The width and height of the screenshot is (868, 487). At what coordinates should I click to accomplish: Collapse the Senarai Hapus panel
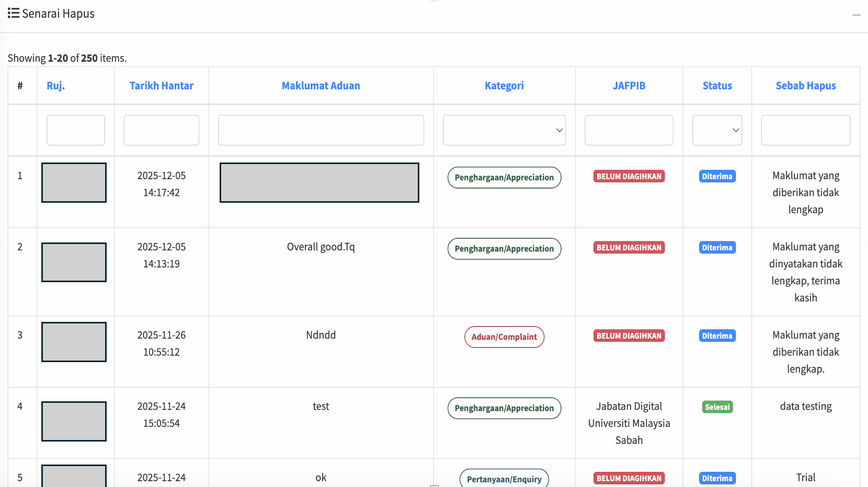pyautogui.click(x=856, y=15)
